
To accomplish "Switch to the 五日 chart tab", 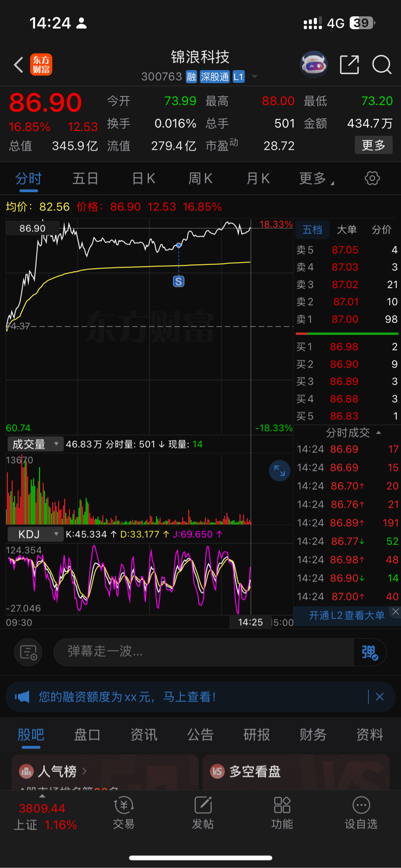I will [86, 179].
